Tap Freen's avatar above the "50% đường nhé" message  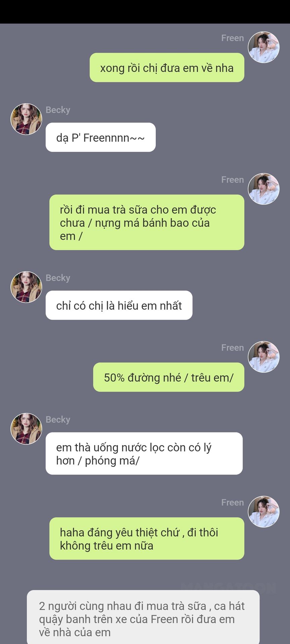263,357
